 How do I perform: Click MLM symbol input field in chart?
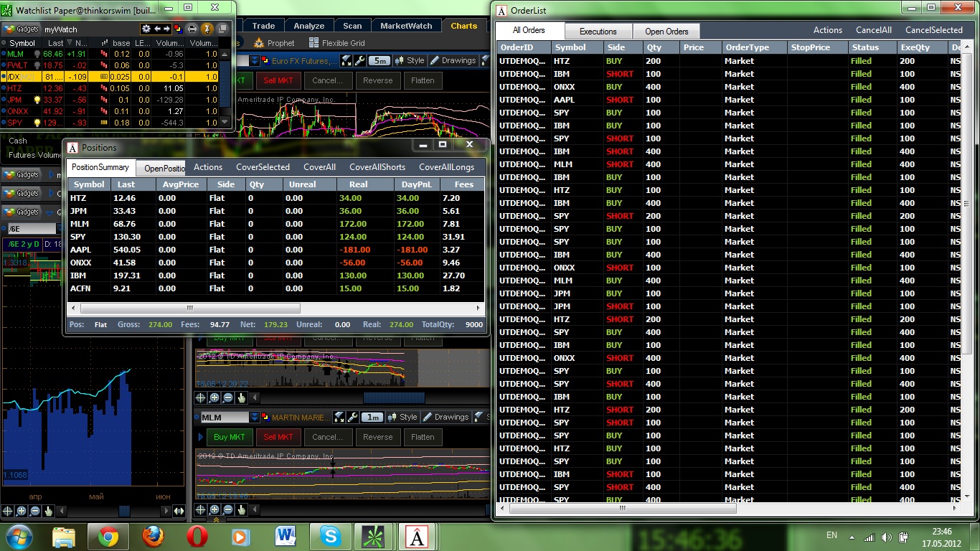[224, 417]
